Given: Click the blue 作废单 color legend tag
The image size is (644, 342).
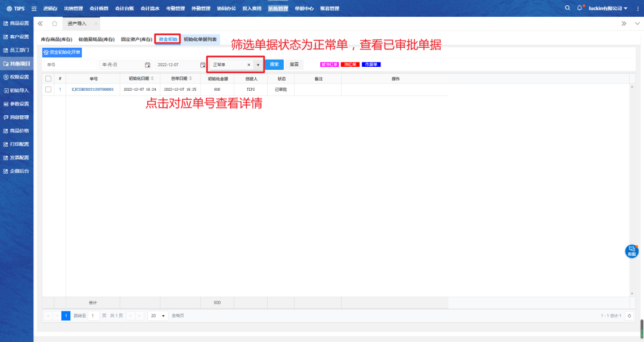Looking at the screenshot, I should (371, 64).
